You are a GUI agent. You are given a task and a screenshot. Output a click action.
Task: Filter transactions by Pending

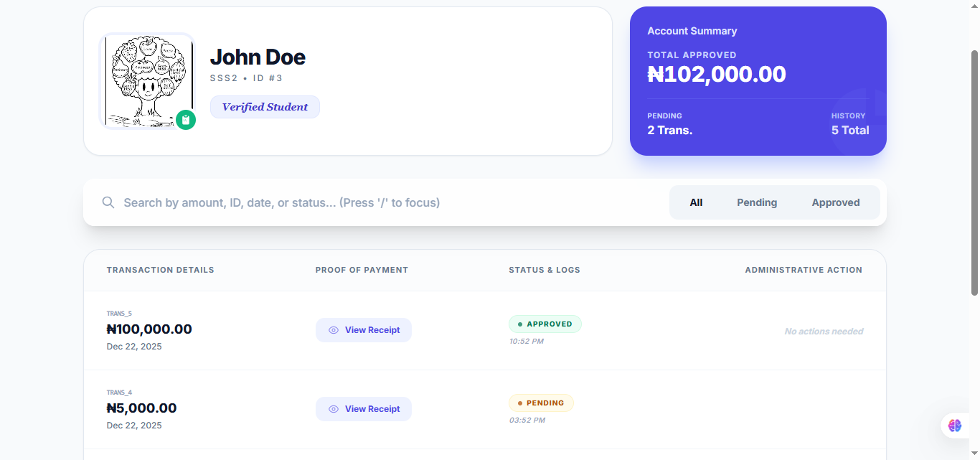tap(757, 202)
